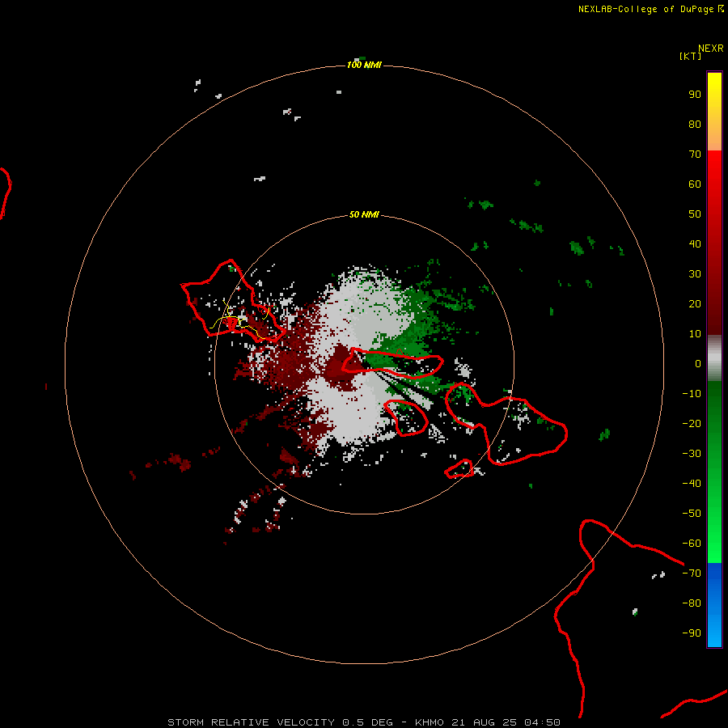728x728 pixels.
Task: Click the -90 value on velocity scale
Action: pos(692,633)
